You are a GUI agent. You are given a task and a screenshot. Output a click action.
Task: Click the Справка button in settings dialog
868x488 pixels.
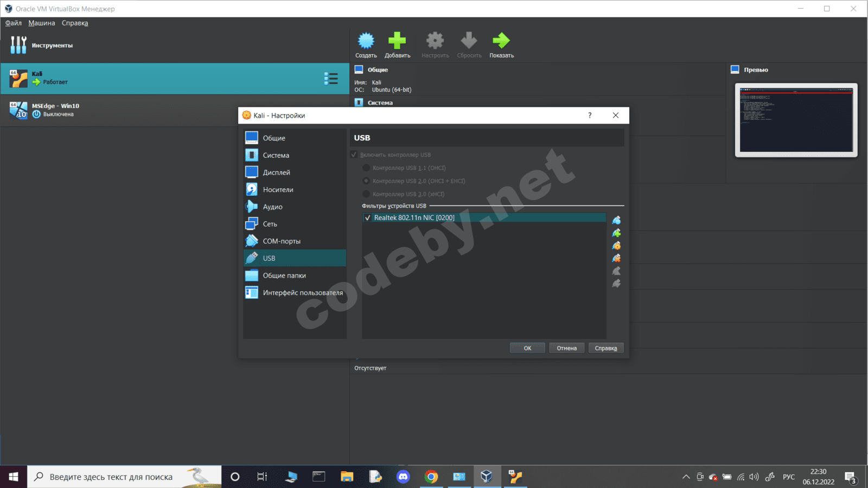coord(606,348)
